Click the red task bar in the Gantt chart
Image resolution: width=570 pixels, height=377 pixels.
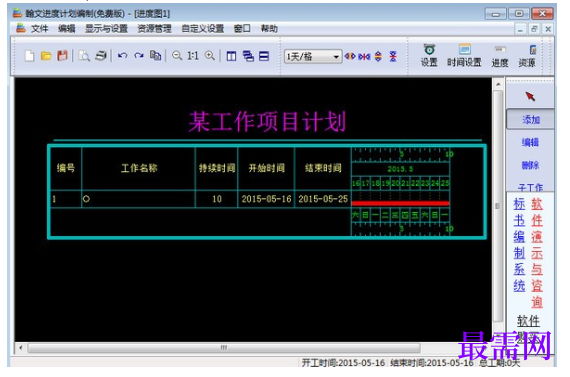tap(401, 203)
